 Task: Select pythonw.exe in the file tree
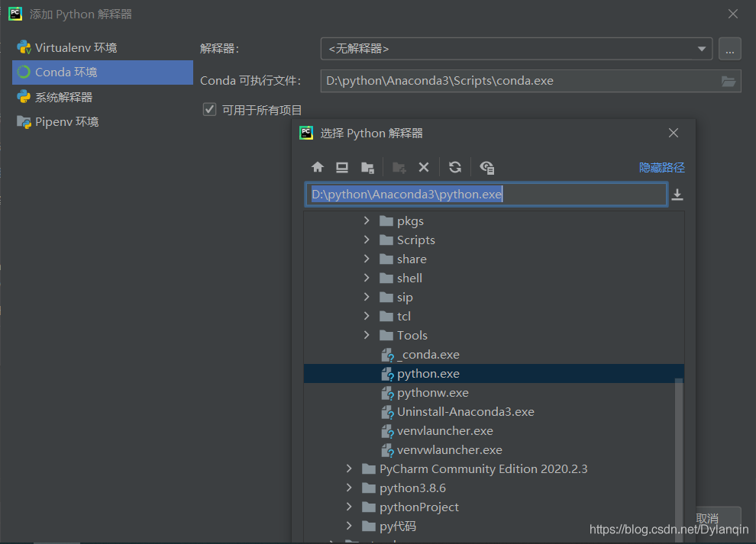pyautogui.click(x=432, y=393)
